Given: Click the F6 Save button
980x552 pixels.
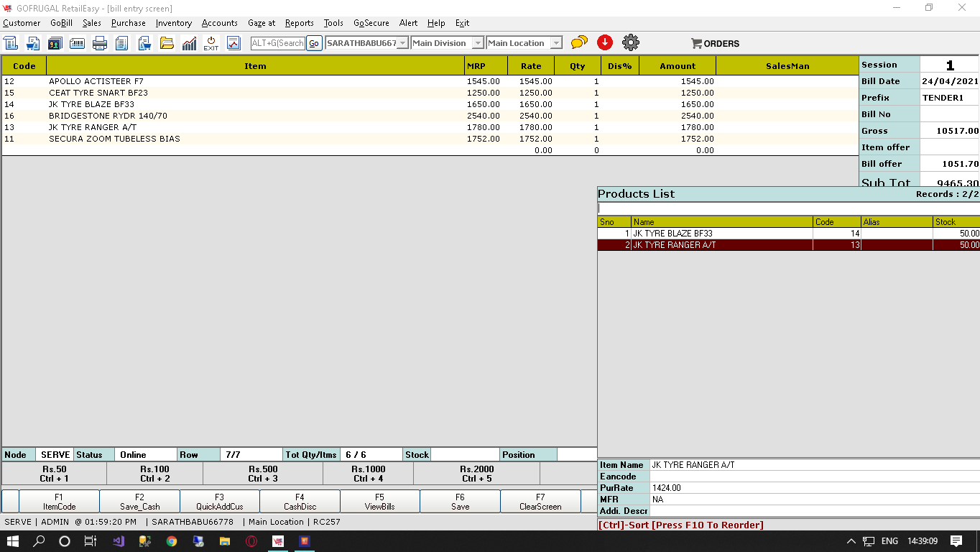Looking at the screenshot, I should coord(459,501).
